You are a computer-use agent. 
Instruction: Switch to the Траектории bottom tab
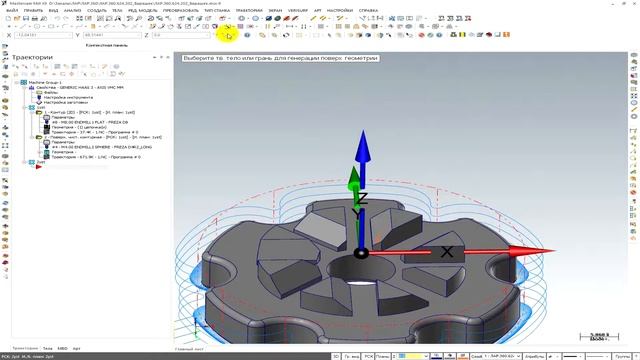coord(25,349)
